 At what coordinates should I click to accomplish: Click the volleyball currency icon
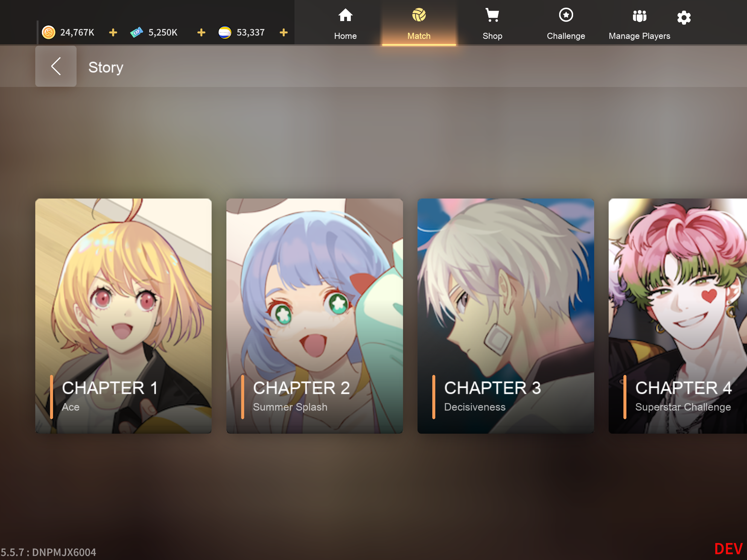[x=225, y=33]
